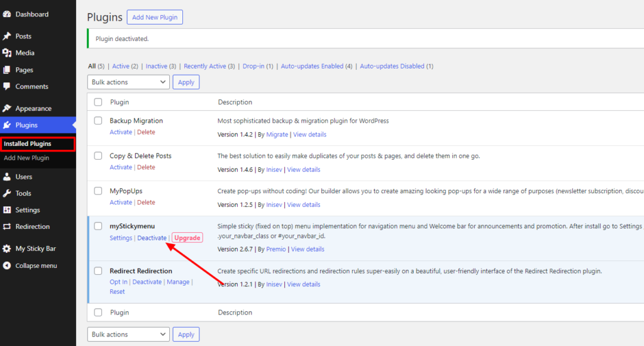Show Recently Active plugins

(205, 66)
